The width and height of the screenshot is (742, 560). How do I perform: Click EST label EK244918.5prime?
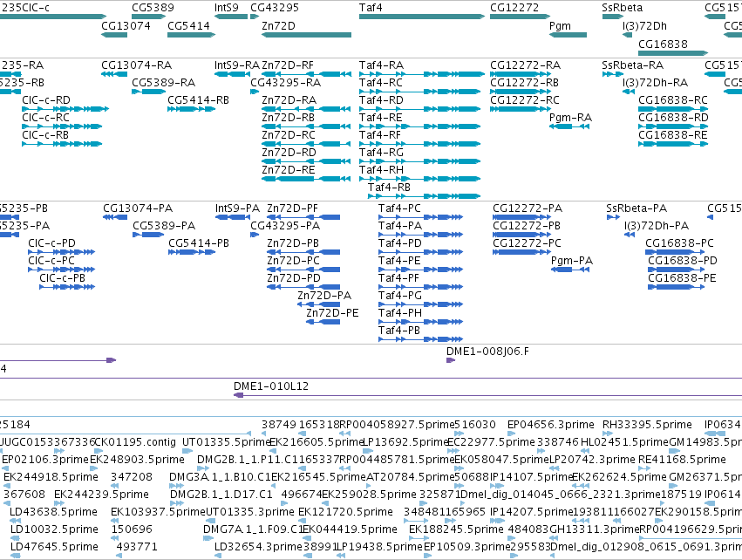pyautogui.click(x=51, y=476)
